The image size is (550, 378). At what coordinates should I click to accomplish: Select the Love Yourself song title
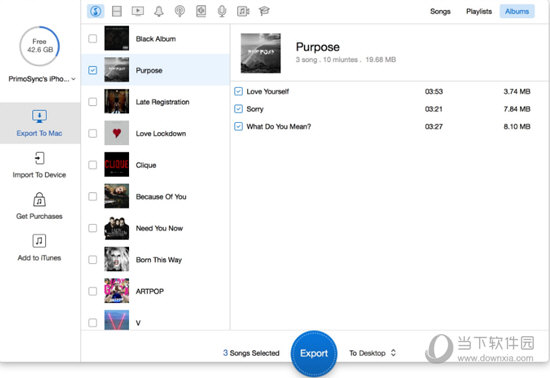click(x=268, y=92)
